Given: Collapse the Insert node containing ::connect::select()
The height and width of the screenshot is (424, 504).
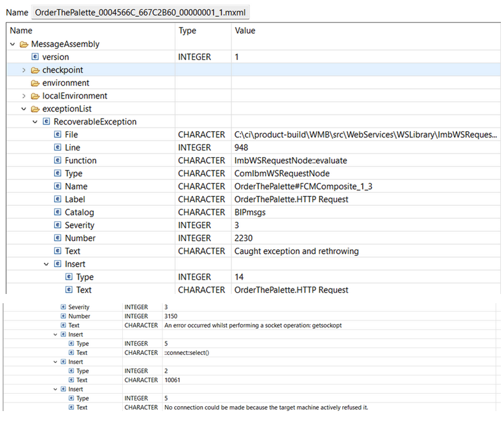Looking at the screenshot, I should [x=56, y=335].
